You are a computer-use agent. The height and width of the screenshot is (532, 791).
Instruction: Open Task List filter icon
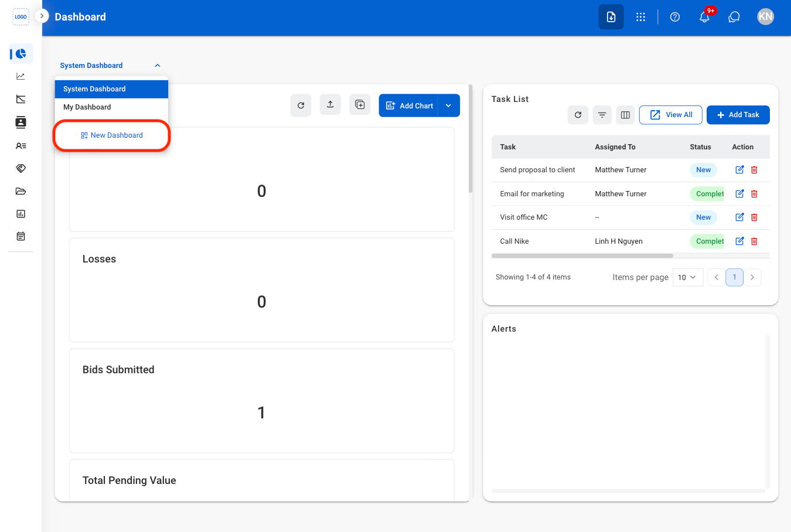[x=602, y=115]
